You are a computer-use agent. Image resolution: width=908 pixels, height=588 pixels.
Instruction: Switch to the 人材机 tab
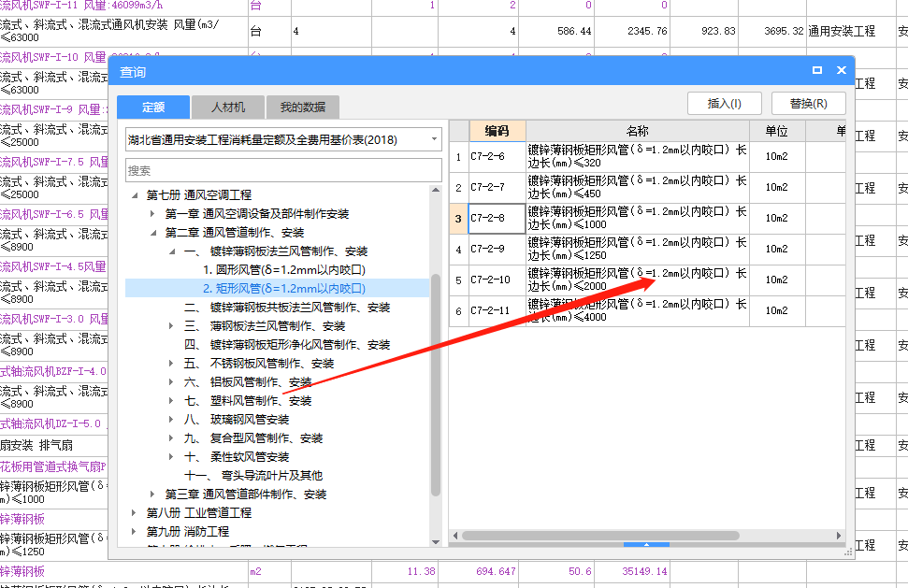pos(228,108)
